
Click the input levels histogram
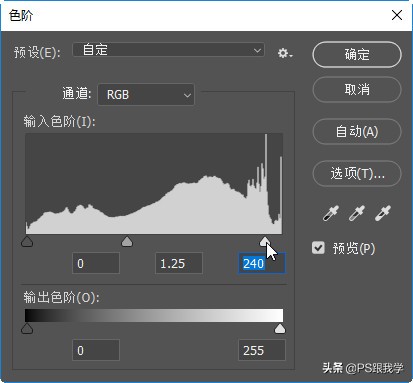(x=154, y=183)
